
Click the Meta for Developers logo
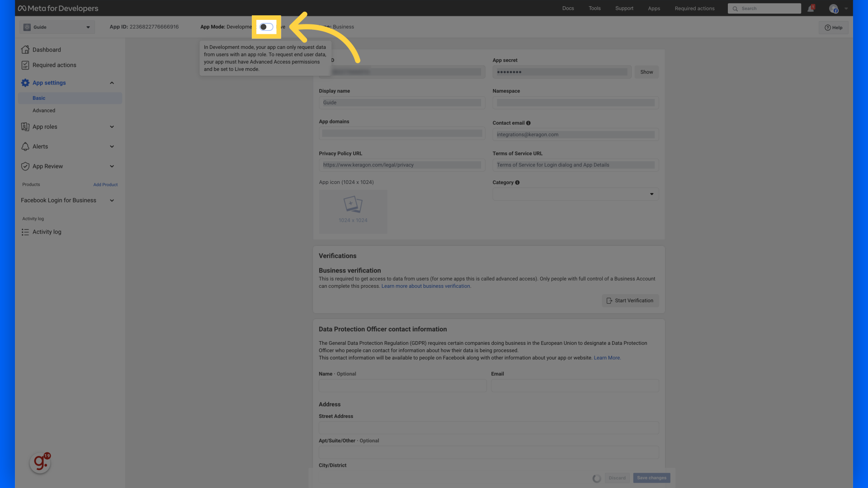click(58, 8)
